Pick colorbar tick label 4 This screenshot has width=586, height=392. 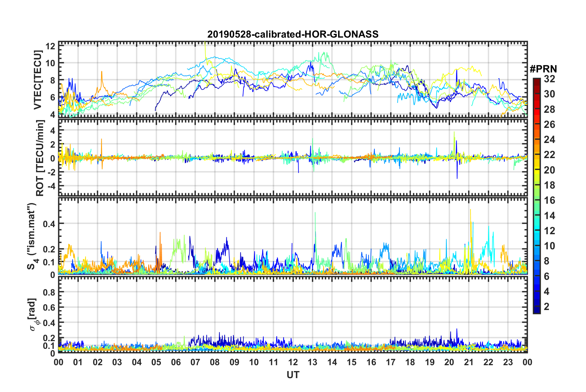click(x=547, y=291)
